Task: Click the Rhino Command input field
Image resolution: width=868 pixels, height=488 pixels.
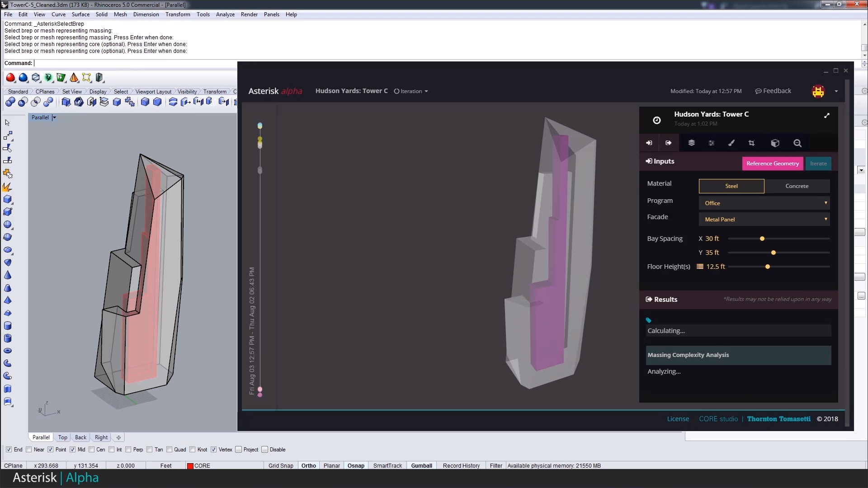Action: [x=136, y=63]
